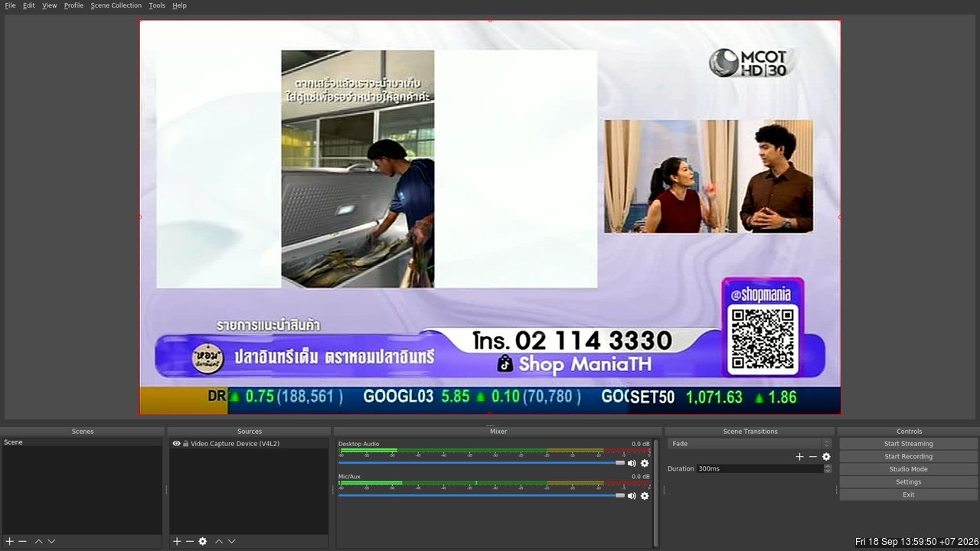Open the Tools menu
Screen dimensions: 980x551
156,5
